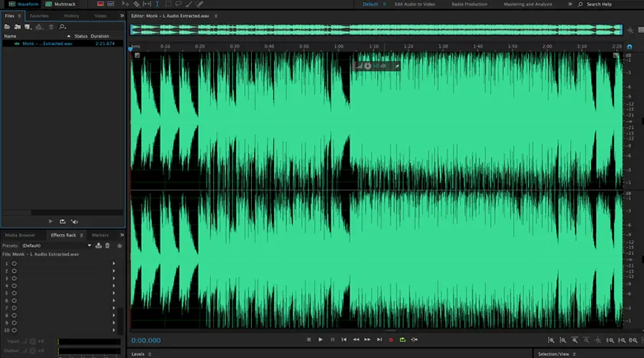Expand the Files panel group overflow chevron
The height and width of the screenshot is (358, 644).
coord(122,16)
